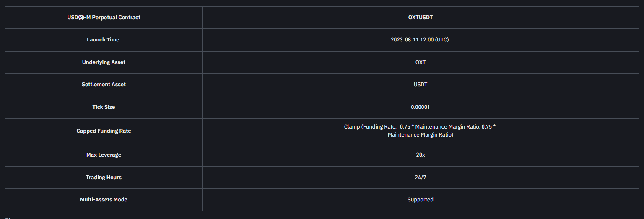Select the OXTUSDT contract name
Screen dimensions: 644x219
click(x=420, y=18)
